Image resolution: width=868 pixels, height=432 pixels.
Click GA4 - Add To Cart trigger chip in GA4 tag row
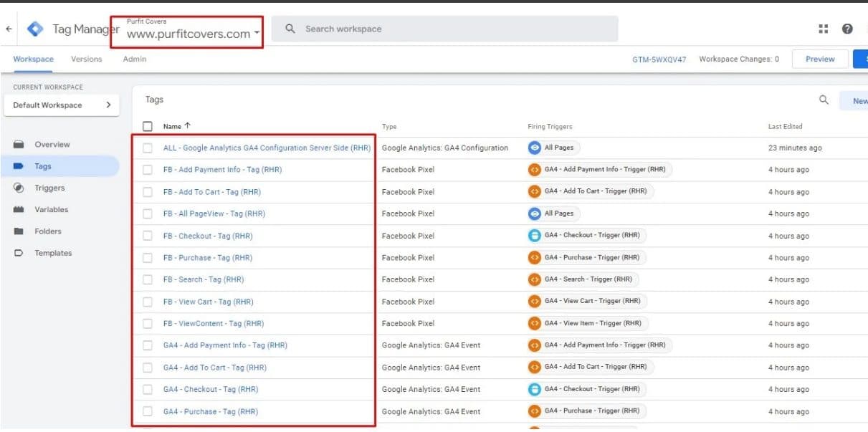pyautogui.click(x=590, y=367)
